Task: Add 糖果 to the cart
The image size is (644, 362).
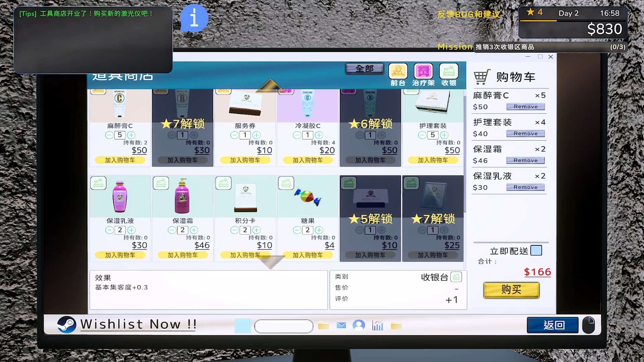Action: [x=308, y=255]
